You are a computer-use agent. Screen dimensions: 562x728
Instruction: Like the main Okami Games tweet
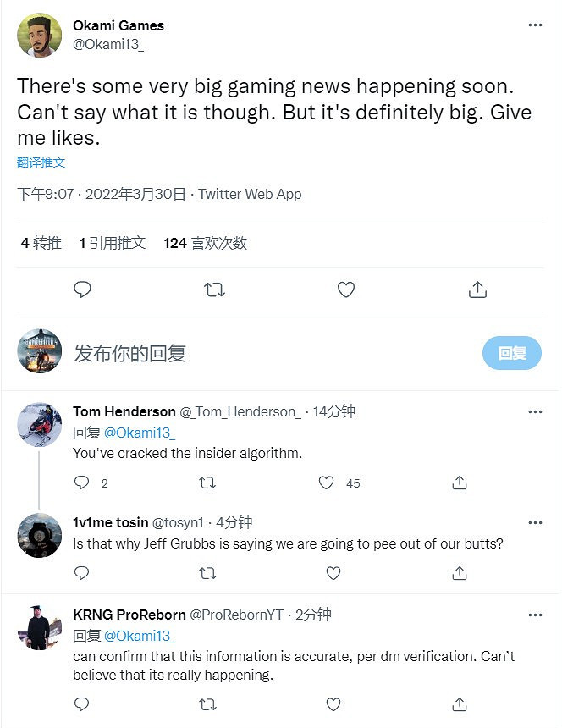(x=345, y=290)
